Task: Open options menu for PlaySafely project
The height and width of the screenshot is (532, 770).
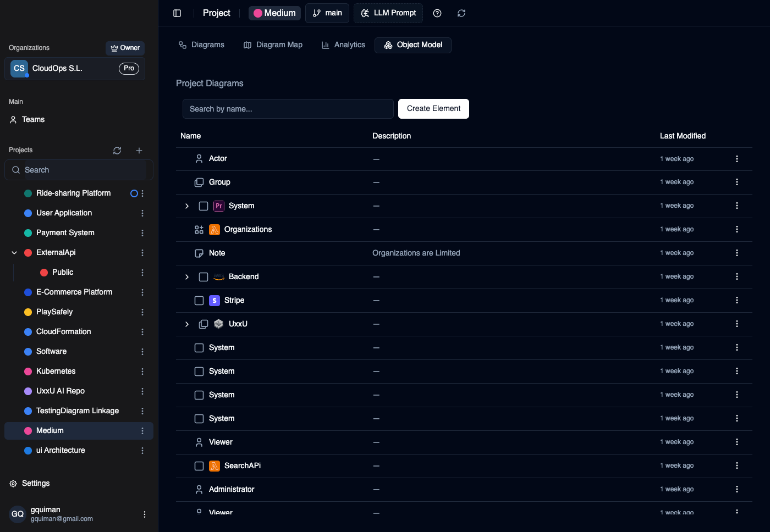Action: (142, 312)
